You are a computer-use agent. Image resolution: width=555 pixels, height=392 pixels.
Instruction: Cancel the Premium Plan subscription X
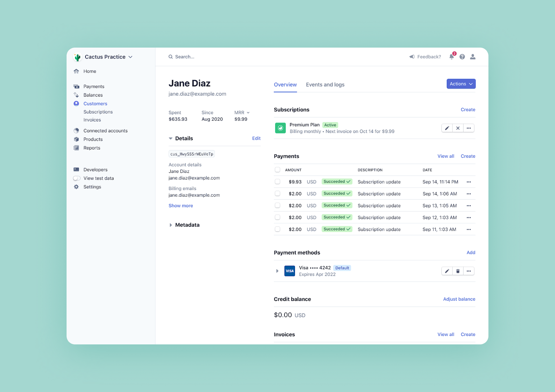coord(458,128)
